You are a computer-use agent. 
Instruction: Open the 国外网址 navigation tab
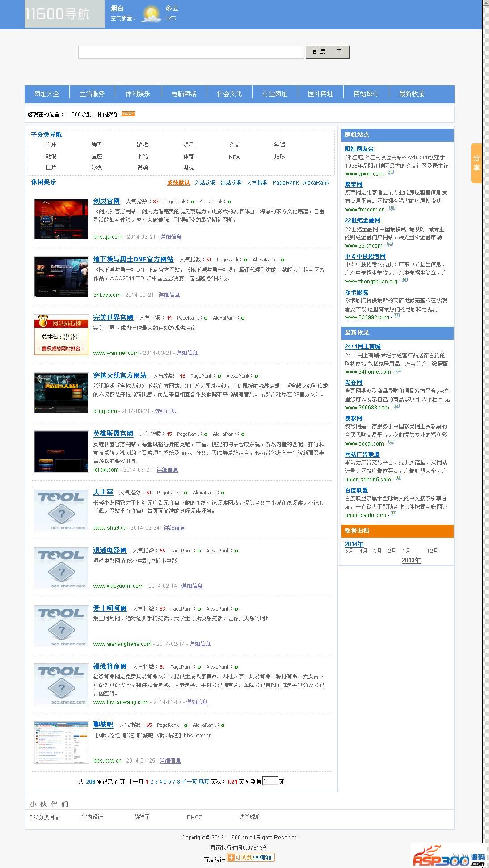coord(320,94)
